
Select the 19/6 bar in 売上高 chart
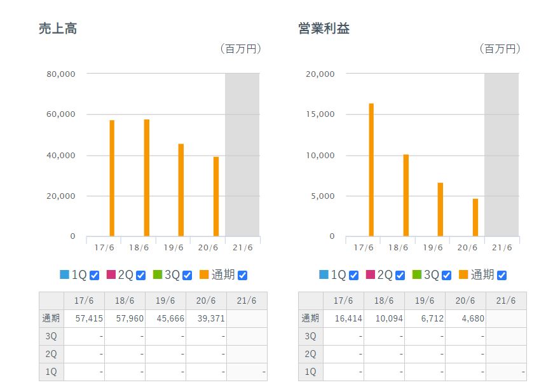pos(181,190)
